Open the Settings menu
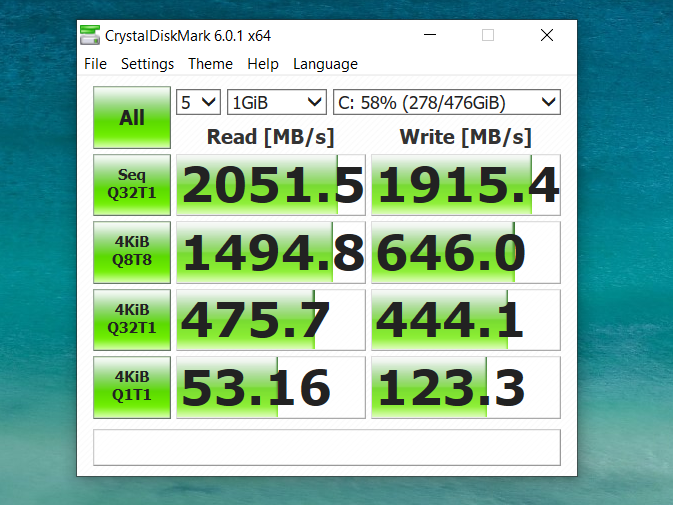 147,64
